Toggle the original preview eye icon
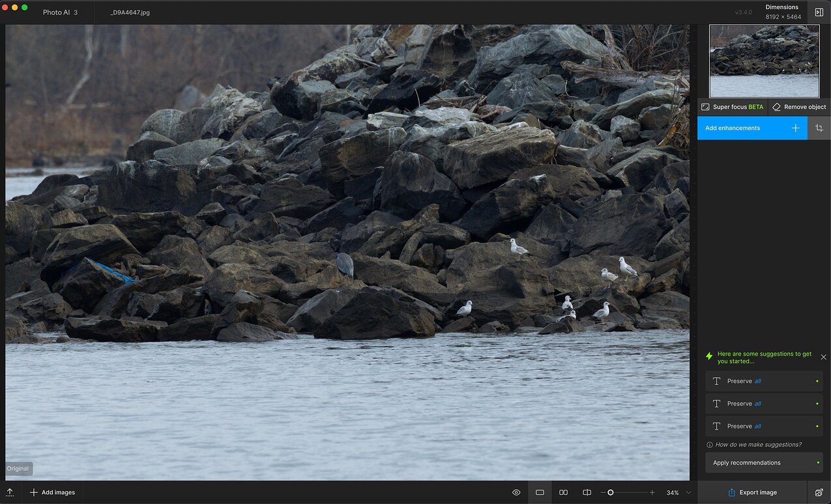Image resolution: width=831 pixels, height=504 pixels. [516, 492]
